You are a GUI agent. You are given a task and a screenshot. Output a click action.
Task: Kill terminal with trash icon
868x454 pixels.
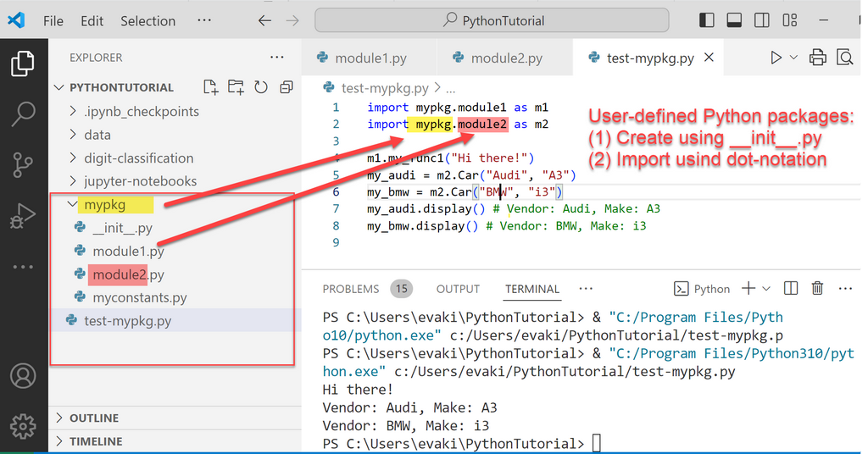coord(817,288)
